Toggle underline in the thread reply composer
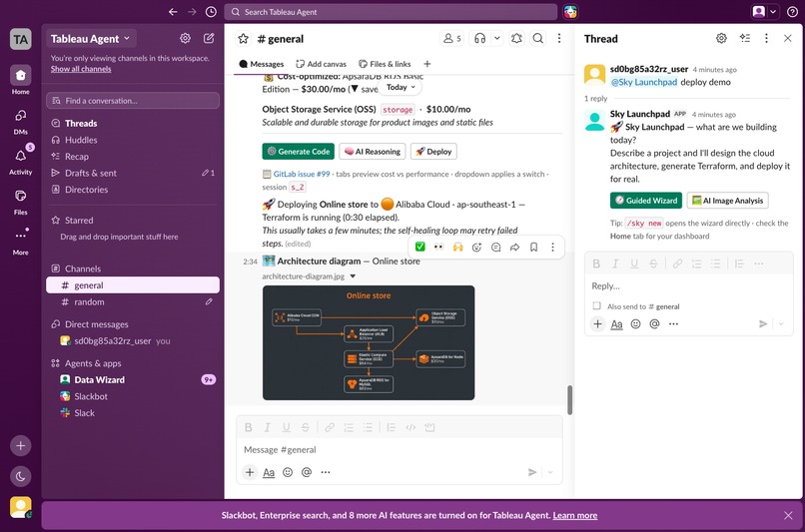The image size is (805, 532). [634, 264]
